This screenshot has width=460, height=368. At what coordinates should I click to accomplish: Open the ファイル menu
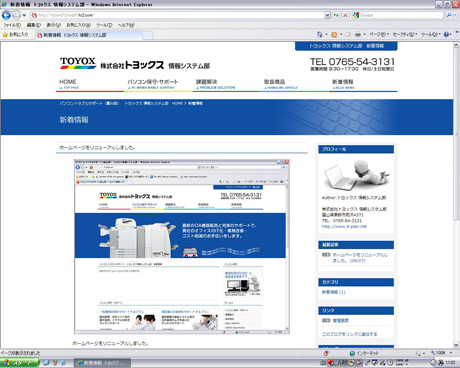[12, 25]
